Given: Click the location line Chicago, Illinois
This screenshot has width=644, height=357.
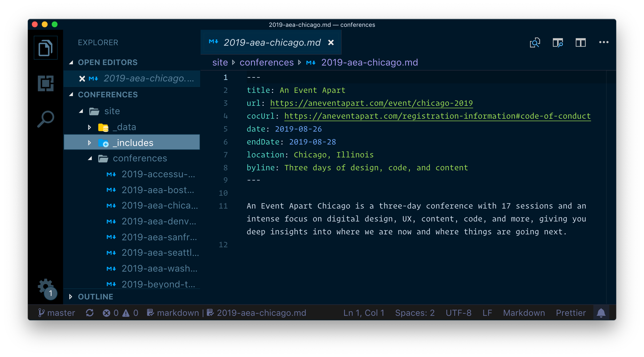Looking at the screenshot, I should pos(310,155).
